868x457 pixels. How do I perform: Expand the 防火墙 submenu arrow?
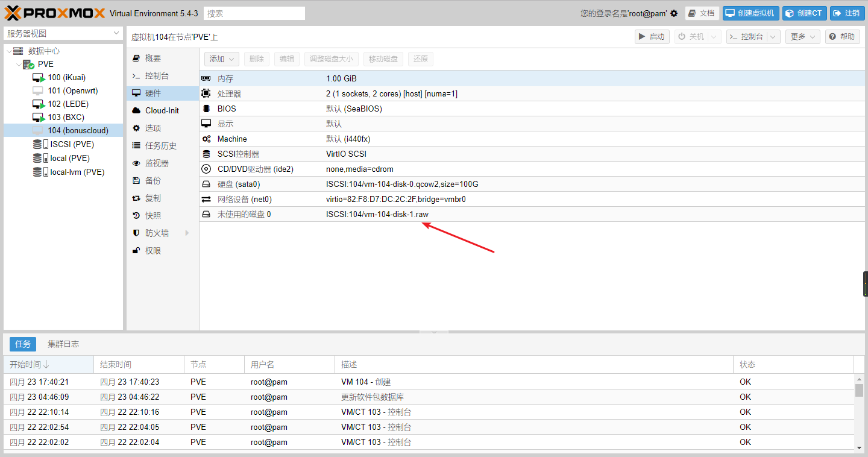pos(187,233)
